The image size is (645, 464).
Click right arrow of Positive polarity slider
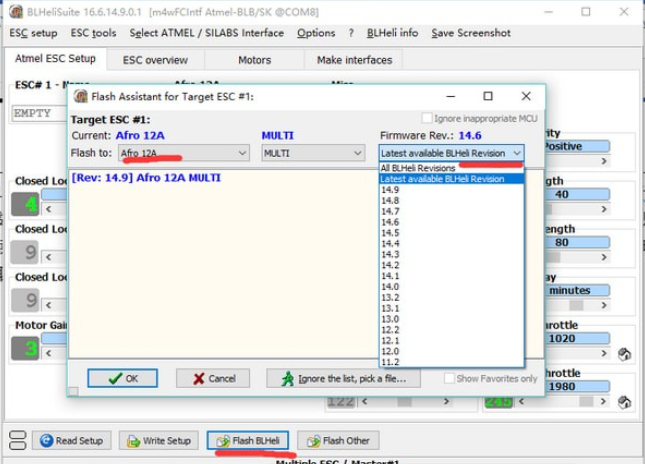(x=604, y=161)
